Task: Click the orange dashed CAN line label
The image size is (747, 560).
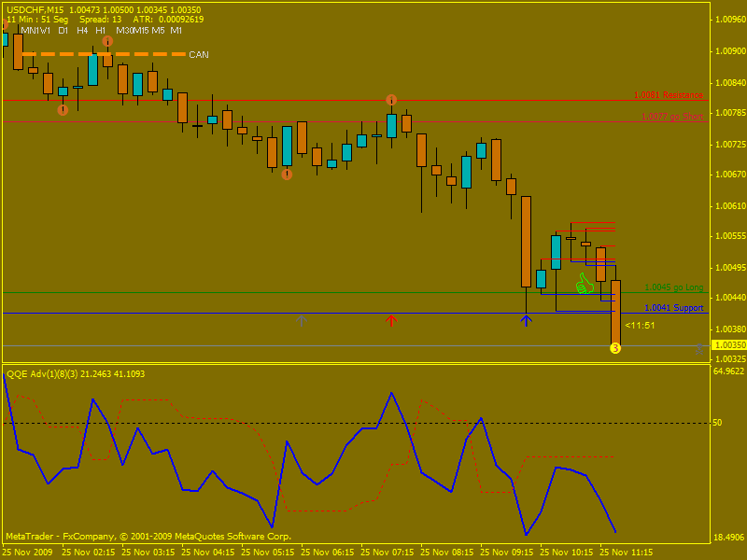Action: [199, 55]
